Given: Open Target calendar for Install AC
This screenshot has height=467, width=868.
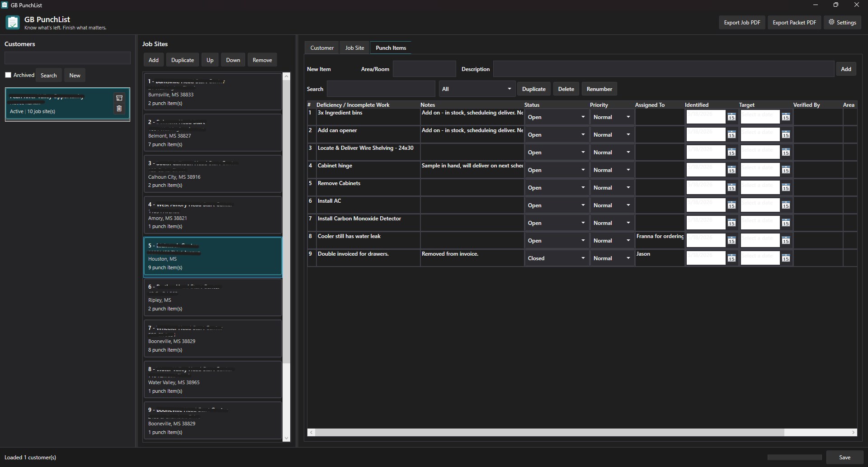Looking at the screenshot, I should (786, 205).
